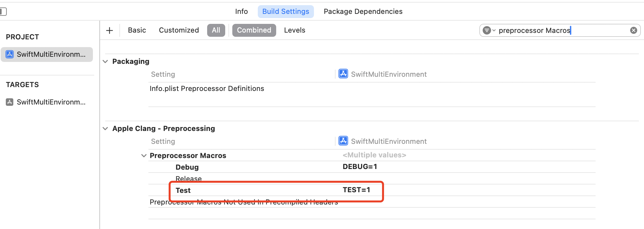This screenshot has height=229, width=644.
Task: Collapse the Preprocessor Macros row
Action: [144, 155]
